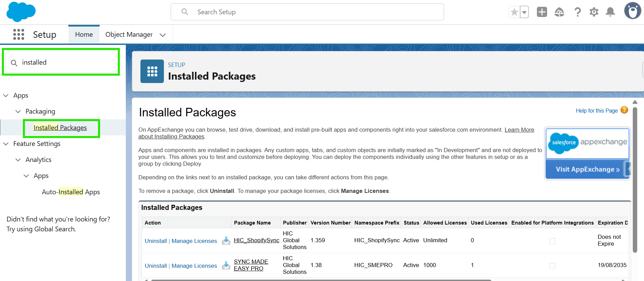The width and height of the screenshot is (644, 281).
Task: Click the Visit AppExchange button
Action: pyautogui.click(x=587, y=169)
